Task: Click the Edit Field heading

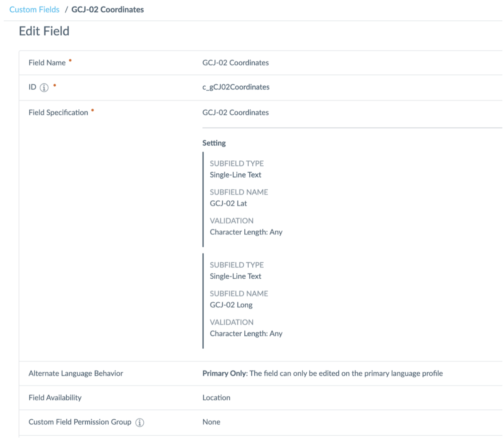Action: [44, 31]
